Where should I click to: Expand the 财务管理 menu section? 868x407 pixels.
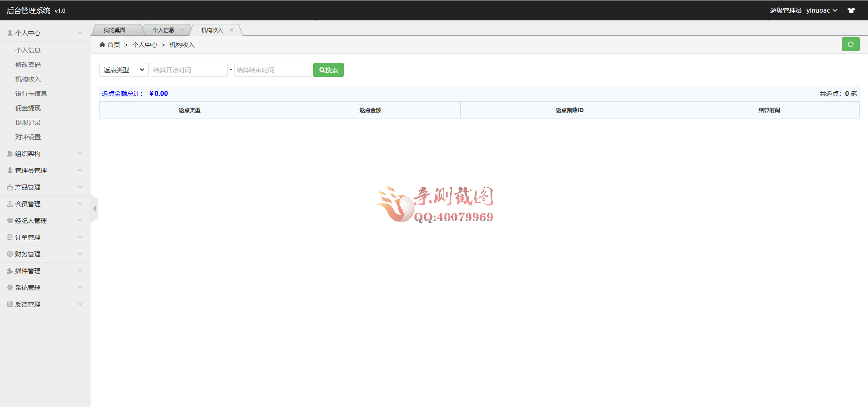pos(45,254)
